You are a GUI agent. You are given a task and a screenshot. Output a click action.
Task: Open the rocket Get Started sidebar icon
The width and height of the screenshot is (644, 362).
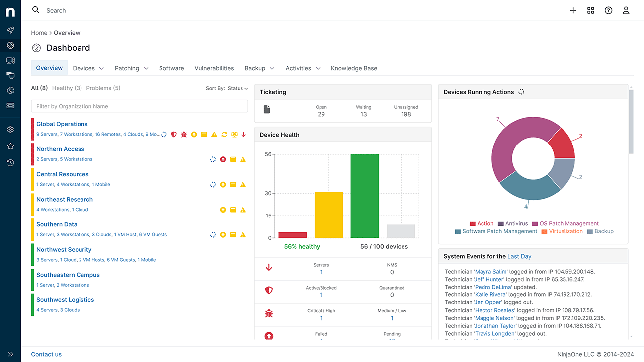coord(10,30)
